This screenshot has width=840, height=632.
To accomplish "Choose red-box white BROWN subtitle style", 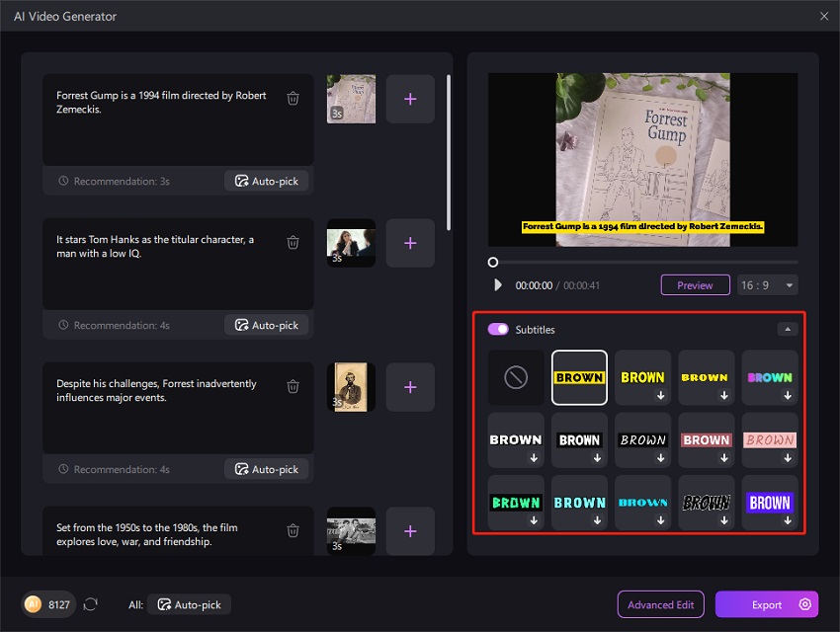I will point(706,439).
